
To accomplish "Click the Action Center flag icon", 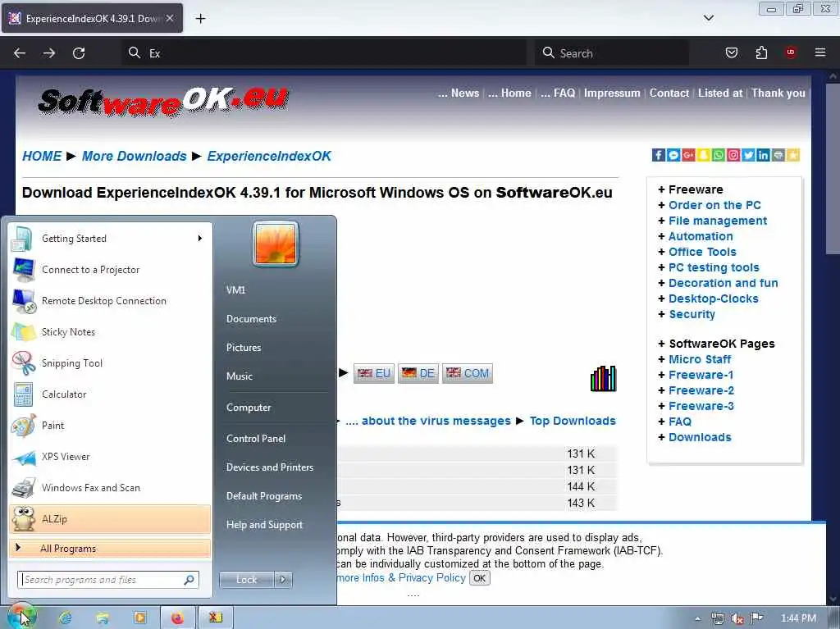I will (x=757, y=618).
